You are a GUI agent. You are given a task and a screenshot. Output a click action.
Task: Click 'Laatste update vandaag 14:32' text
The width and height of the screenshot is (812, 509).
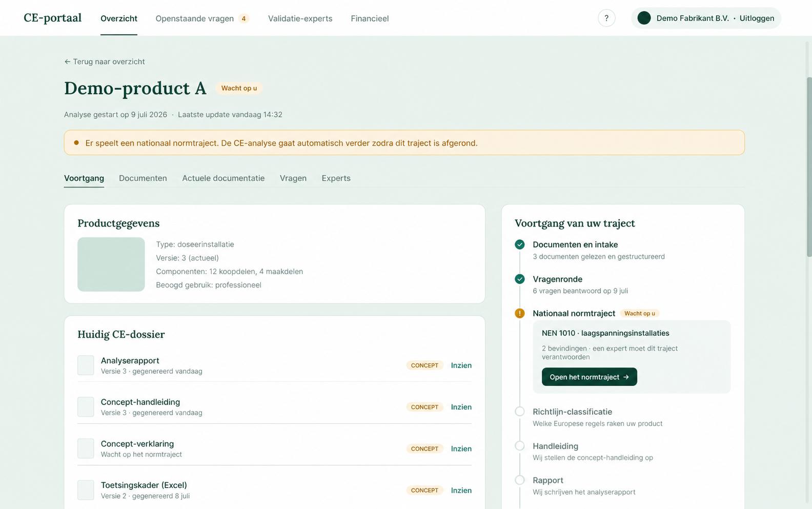pyautogui.click(x=230, y=115)
